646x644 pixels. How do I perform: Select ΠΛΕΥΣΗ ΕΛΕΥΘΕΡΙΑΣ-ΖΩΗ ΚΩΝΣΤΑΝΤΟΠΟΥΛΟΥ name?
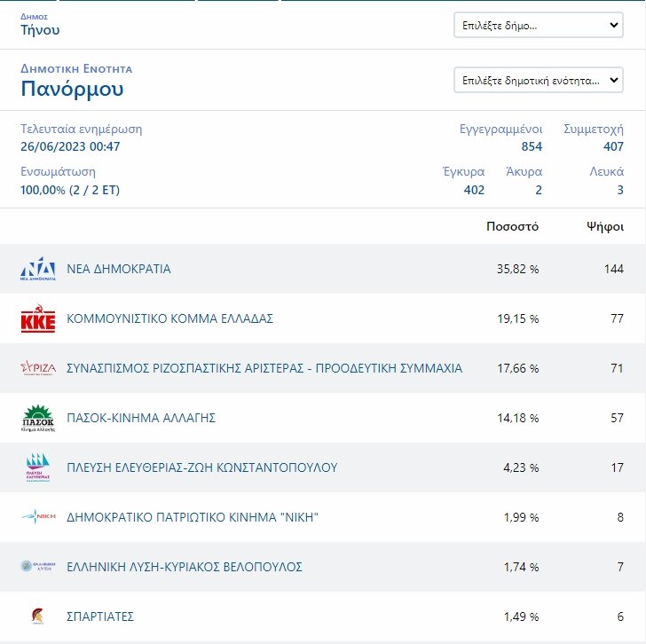(202, 467)
